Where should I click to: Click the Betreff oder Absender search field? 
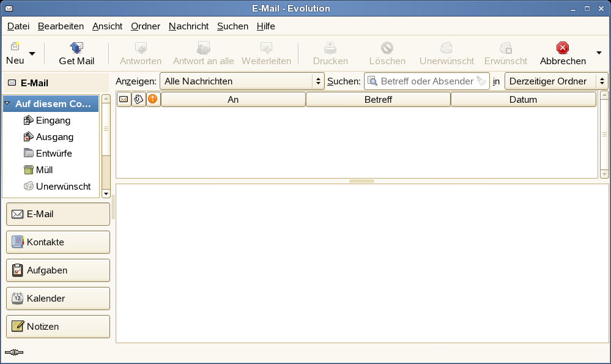tap(427, 81)
